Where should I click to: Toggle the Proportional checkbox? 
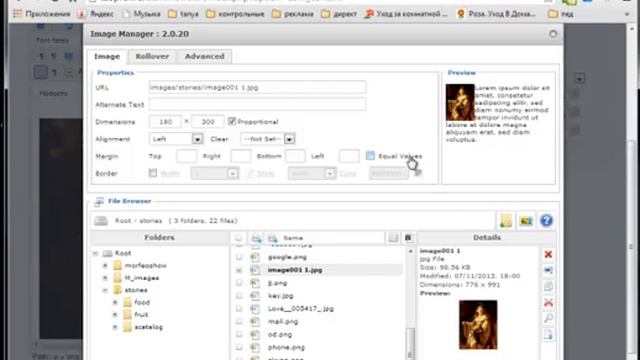coord(232,121)
